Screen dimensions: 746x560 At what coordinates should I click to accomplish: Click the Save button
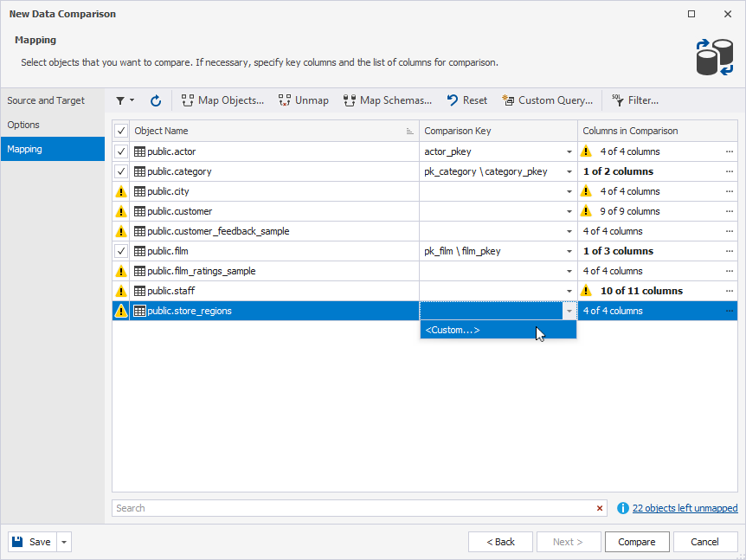tap(32, 542)
